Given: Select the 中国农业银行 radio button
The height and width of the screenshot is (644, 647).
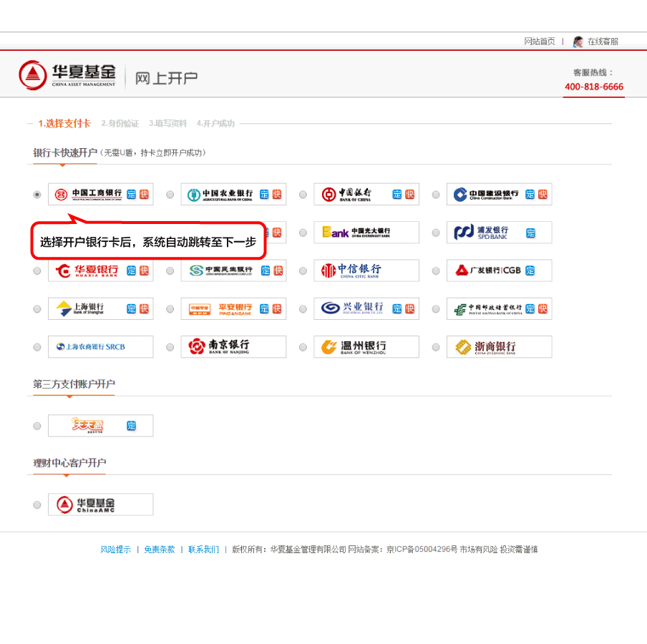Looking at the screenshot, I should 170,195.
